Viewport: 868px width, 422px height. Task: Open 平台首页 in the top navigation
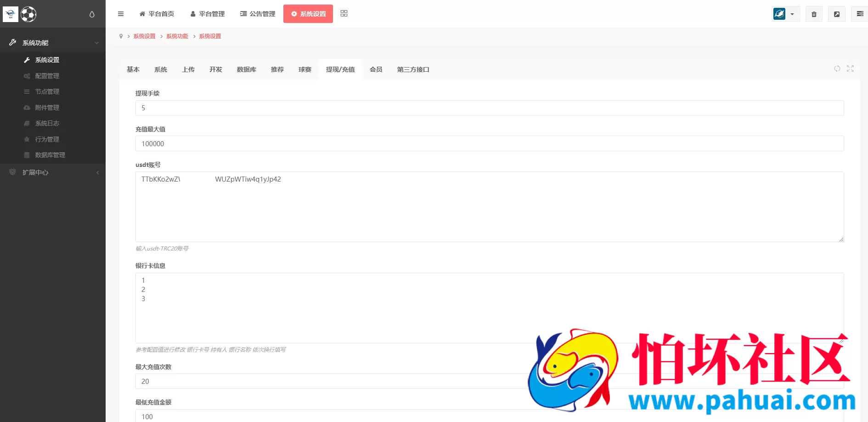coord(157,14)
